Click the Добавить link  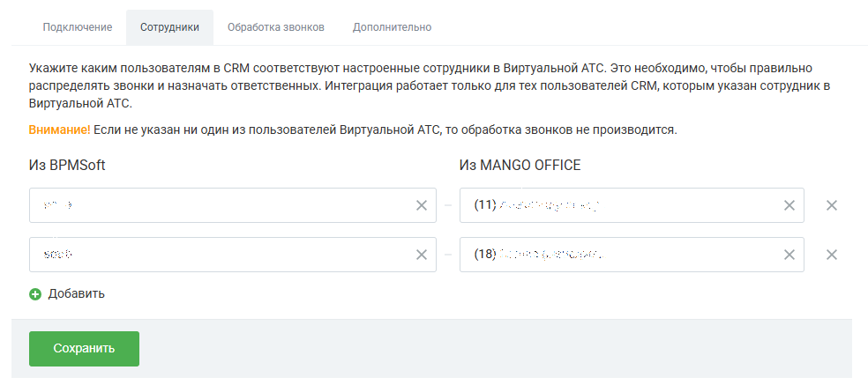coord(77,293)
